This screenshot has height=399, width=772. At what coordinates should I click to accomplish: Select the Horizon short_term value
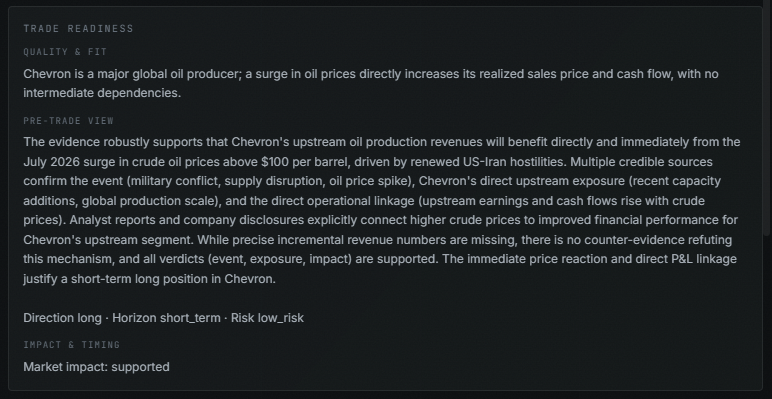coord(166,318)
